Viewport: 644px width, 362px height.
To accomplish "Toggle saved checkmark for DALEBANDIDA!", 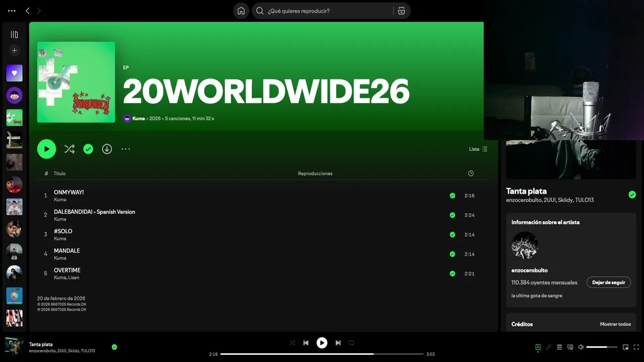I will click(x=452, y=215).
